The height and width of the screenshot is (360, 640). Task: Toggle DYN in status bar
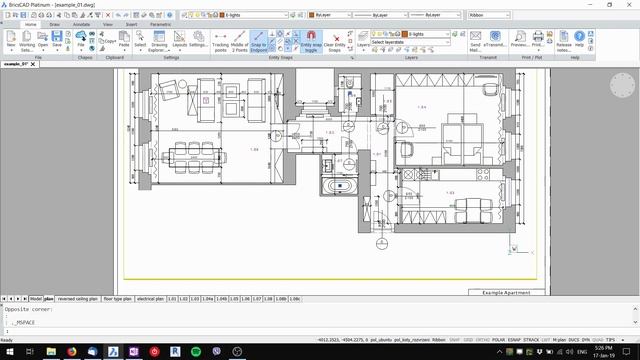coord(586,340)
